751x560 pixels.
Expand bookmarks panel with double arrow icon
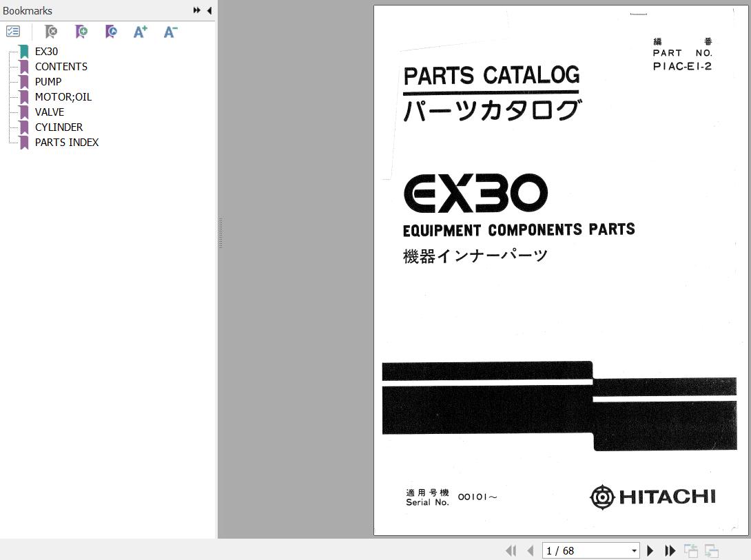coord(196,10)
